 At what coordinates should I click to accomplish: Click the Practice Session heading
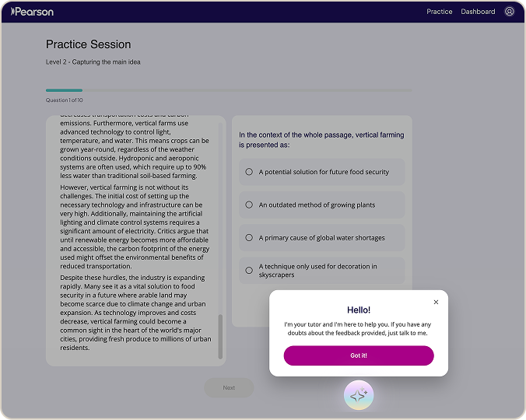tap(88, 44)
